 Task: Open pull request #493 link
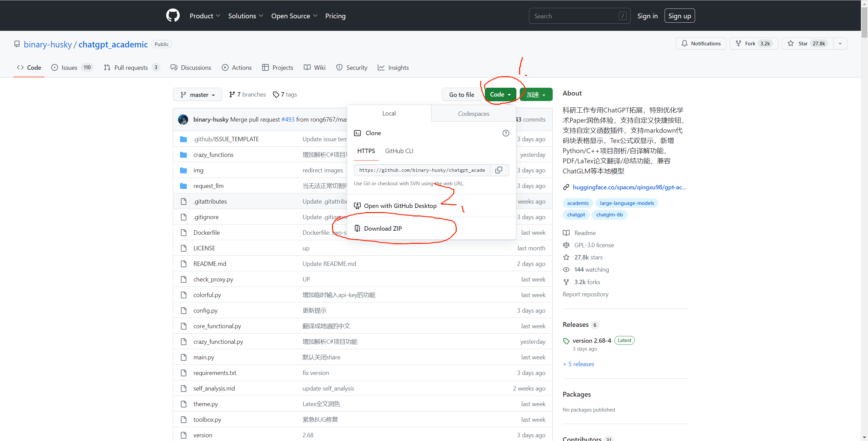(288, 120)
